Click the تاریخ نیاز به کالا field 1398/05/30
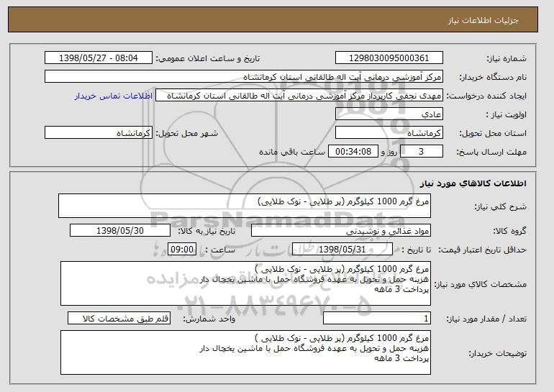Screen dimensions: 554x392 coord(120,231)
